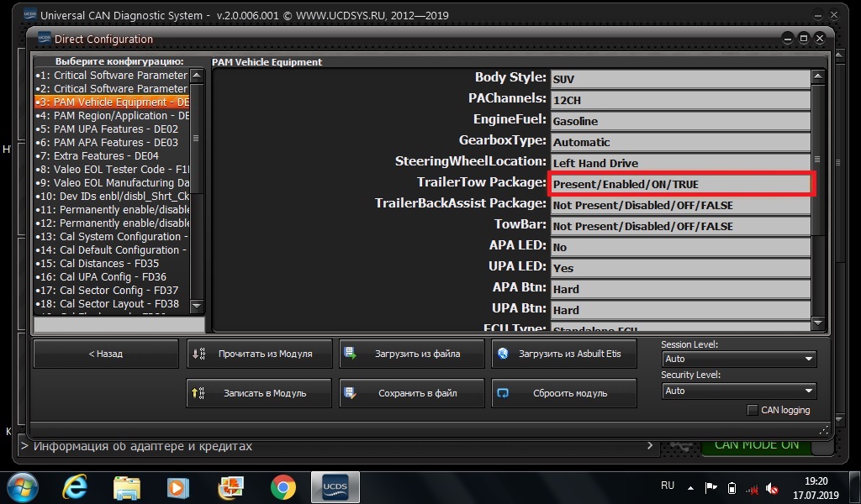Click the TowBar value field
Viewport: 861px width, 504px height.
[681, 226]
